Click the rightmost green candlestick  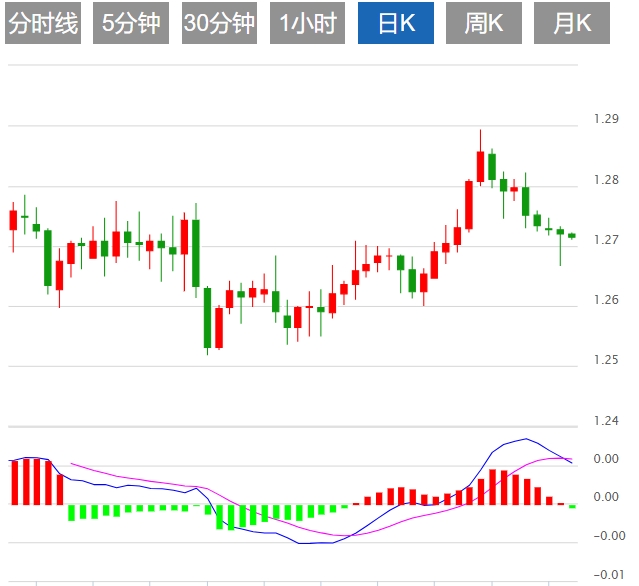[572, 235]
